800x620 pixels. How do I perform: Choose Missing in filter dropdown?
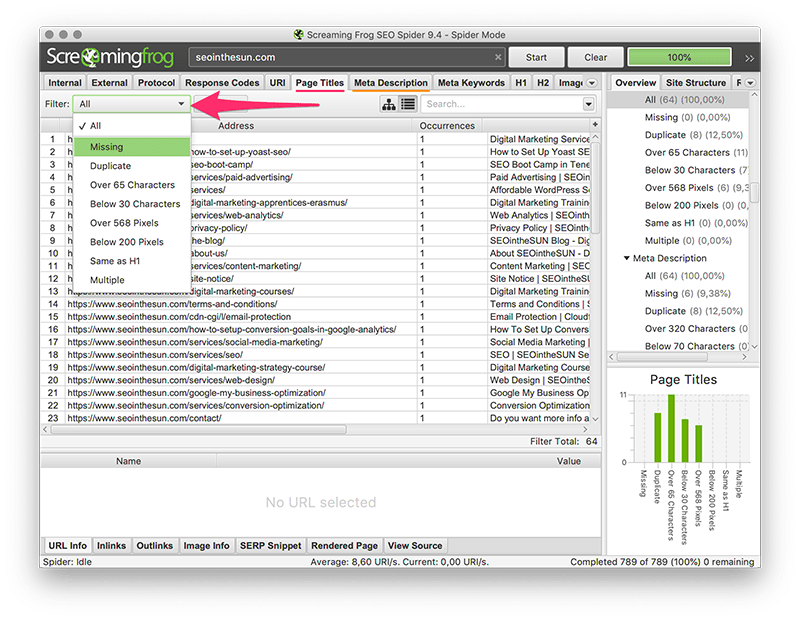(x=132, y=147)
